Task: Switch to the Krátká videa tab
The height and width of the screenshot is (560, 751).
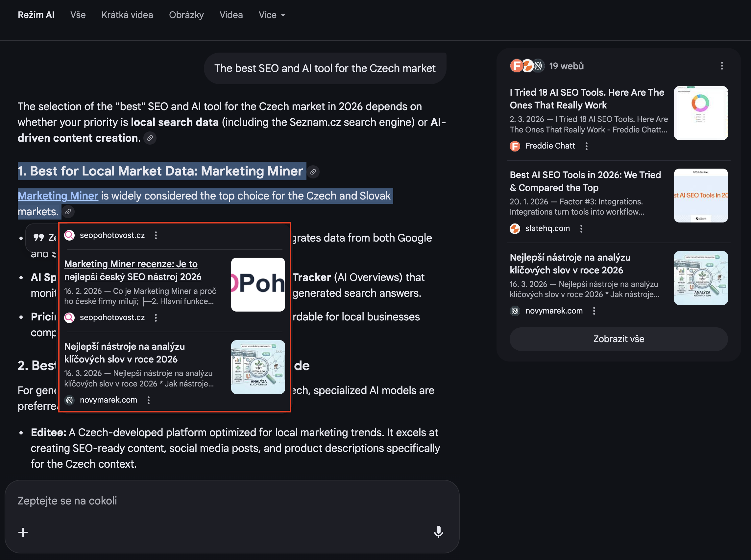Action: (x=127, y=15)
